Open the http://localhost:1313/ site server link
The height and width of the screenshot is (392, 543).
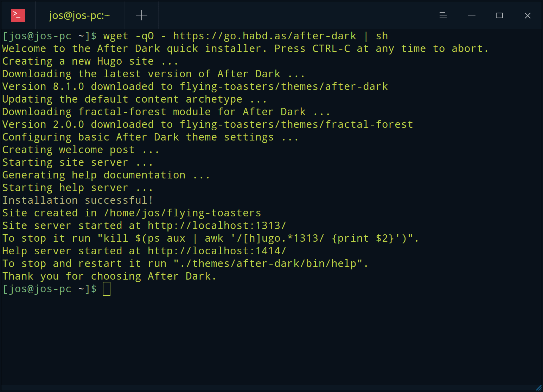coord(217,226)
